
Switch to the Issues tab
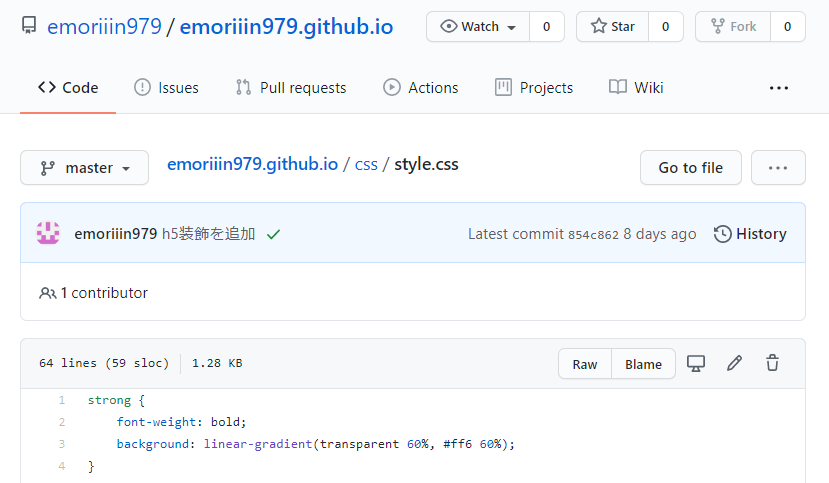point(166,88)
